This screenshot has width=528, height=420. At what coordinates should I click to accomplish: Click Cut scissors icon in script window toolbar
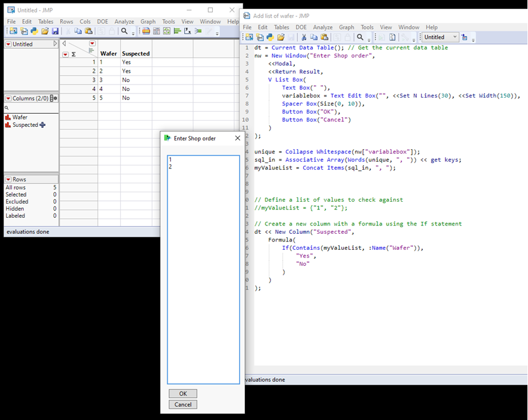click(x=303, y=37)
